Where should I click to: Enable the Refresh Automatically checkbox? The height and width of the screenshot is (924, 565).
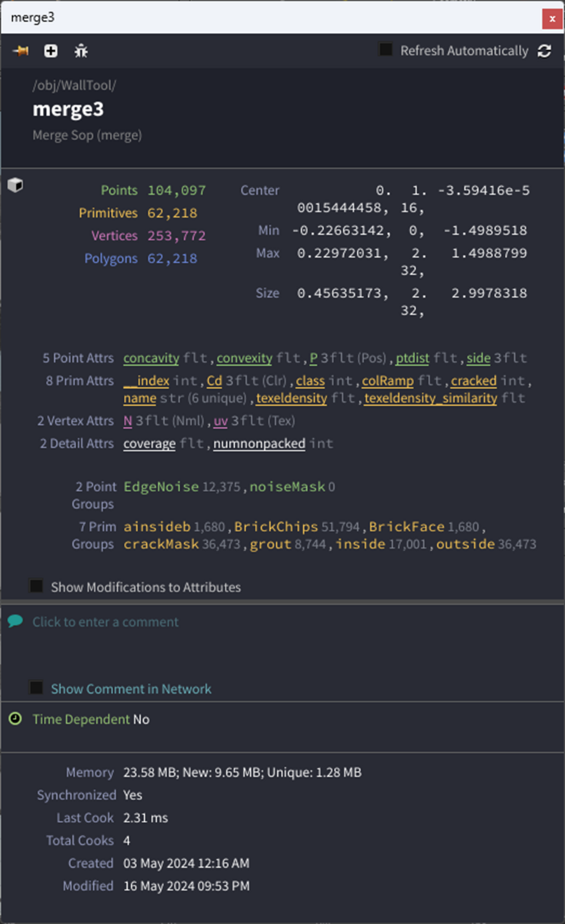tap(386, 50)
